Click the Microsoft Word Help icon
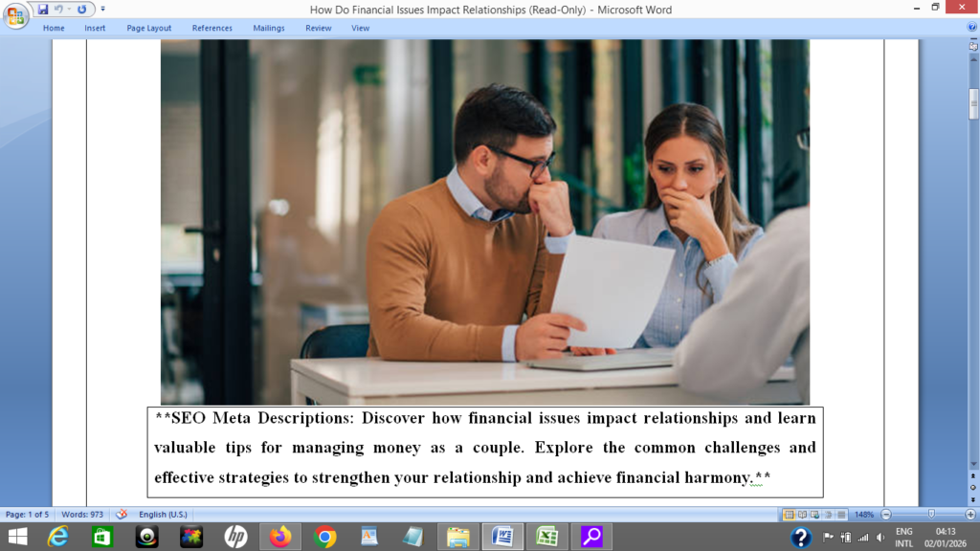Image resolution: width=980 pixels, height=551 pixels. click(972, 28)
